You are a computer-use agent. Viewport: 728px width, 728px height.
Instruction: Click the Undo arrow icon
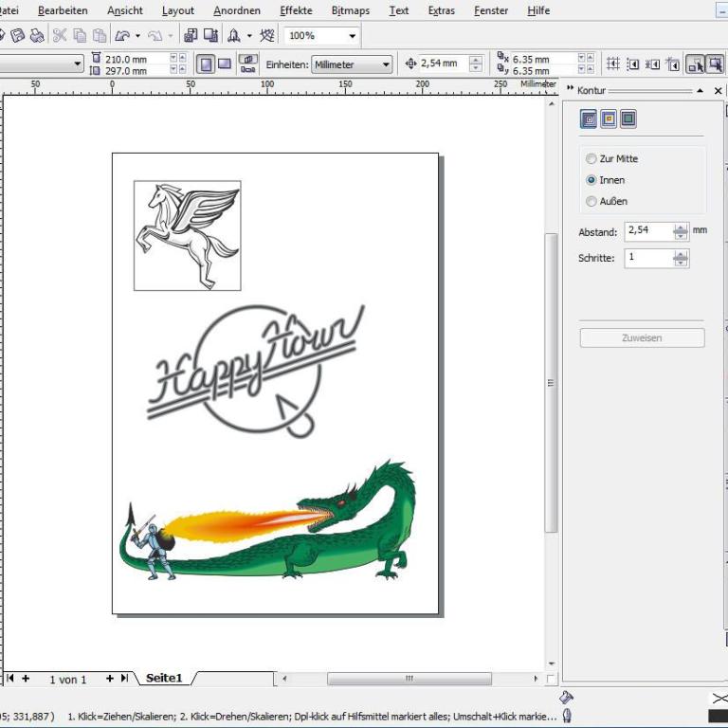coord(122,36)
